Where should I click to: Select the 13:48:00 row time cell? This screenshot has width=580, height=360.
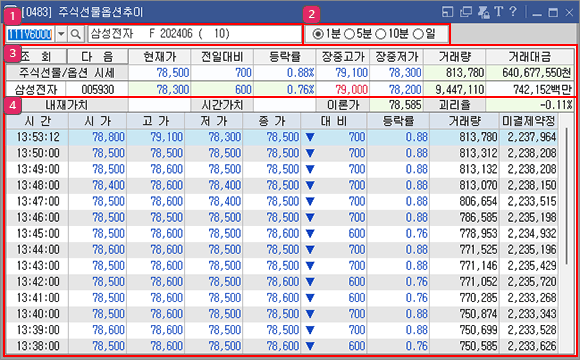pos(37,185)
